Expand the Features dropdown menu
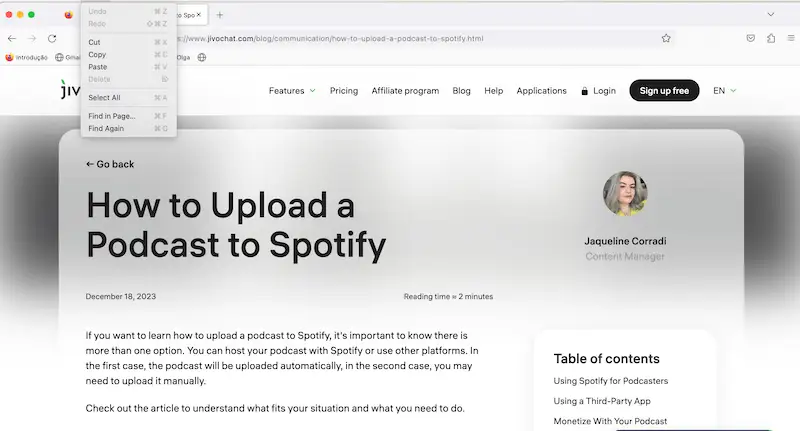 click(292, 91)
